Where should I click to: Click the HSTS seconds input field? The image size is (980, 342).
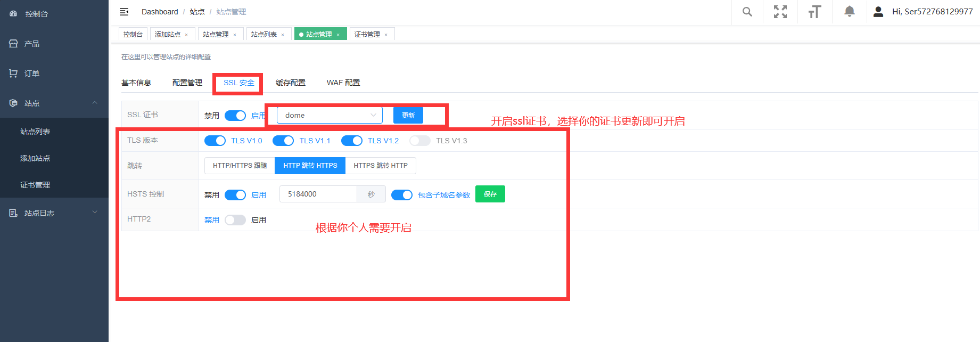point(318,194)
